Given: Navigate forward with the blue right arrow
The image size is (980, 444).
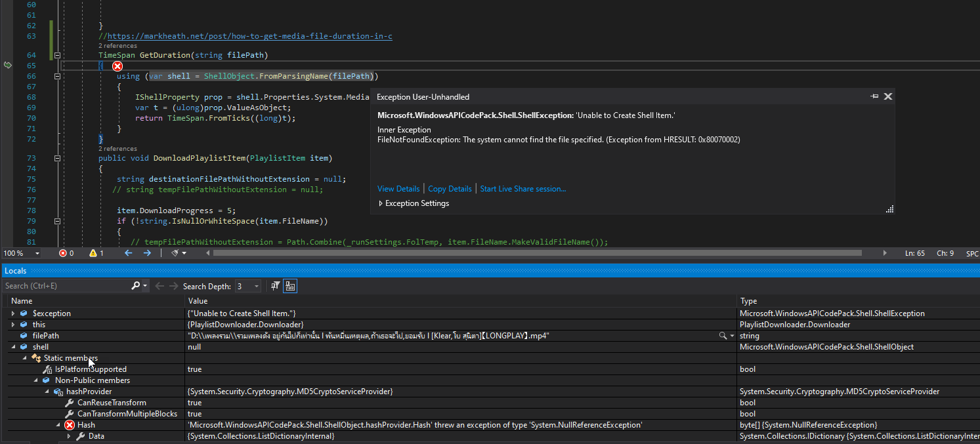Looking at the screenshot, I should click(x=147, y=253).
